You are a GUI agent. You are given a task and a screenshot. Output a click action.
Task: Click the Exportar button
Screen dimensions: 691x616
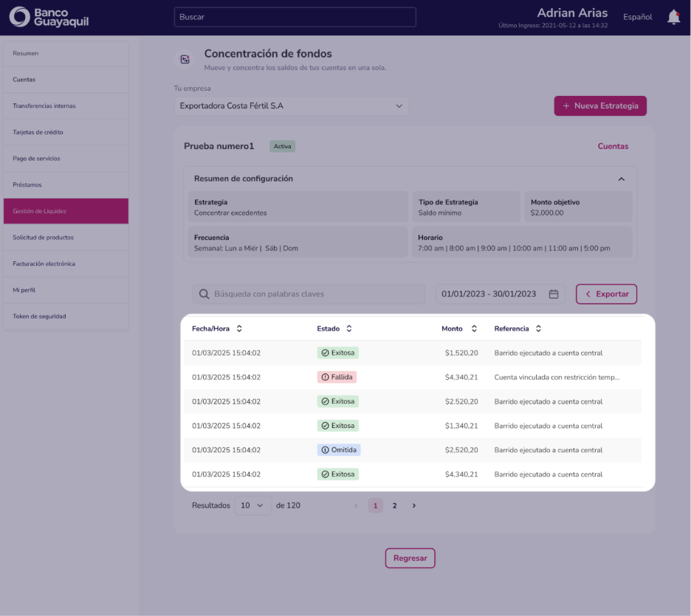tap(606, 294)
